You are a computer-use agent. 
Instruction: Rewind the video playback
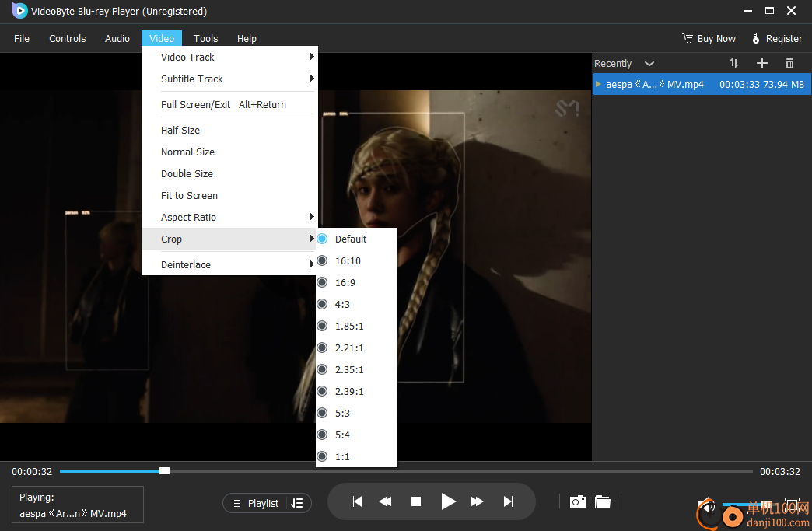[385, 501]
